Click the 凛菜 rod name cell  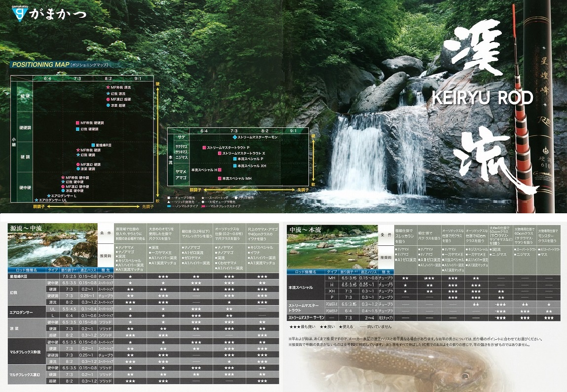click(27, 329)
